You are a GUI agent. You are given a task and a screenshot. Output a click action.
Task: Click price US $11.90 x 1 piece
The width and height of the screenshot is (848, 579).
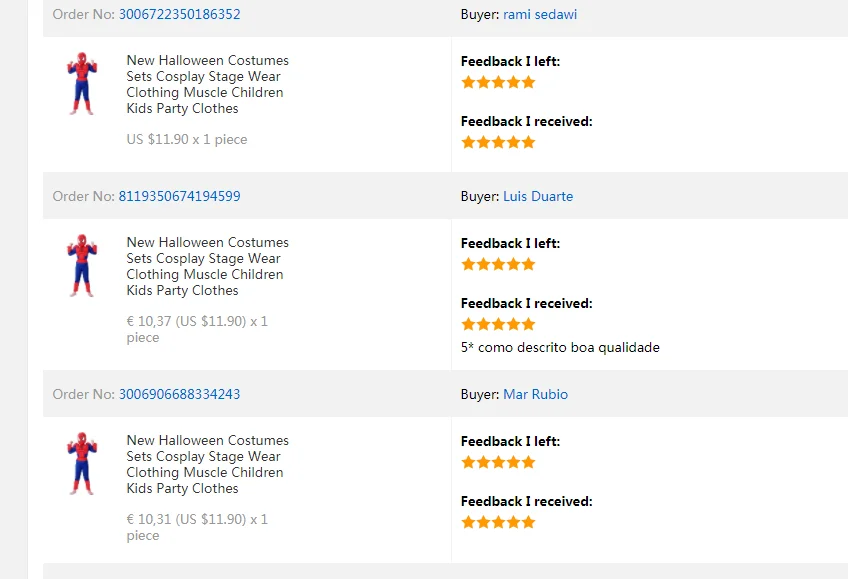point(187,139)
